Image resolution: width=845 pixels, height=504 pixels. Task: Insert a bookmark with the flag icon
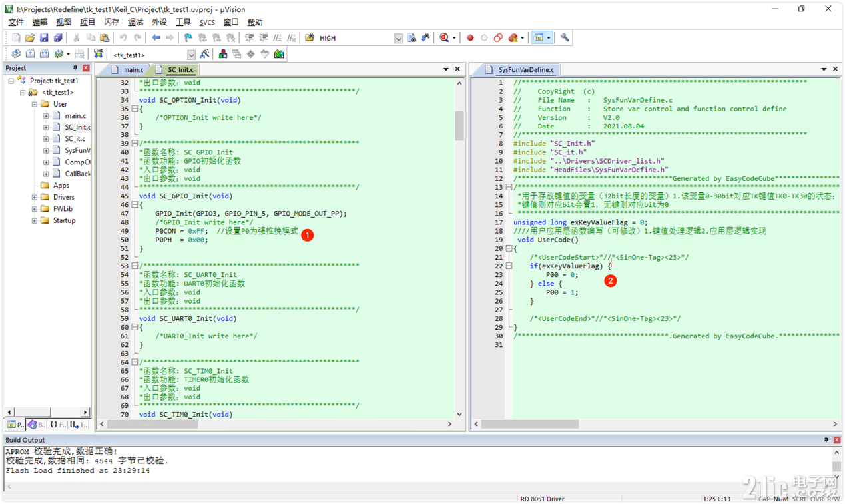(x=188, y=38)
